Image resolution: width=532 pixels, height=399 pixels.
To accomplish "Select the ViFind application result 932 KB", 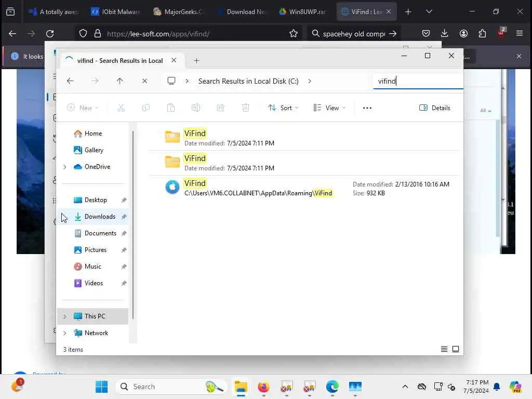I will point(304,188).
